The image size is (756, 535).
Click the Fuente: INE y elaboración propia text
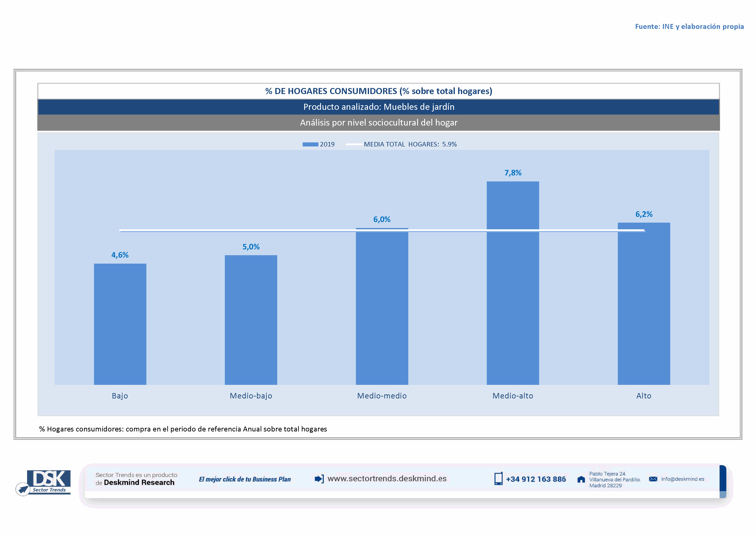pyautogui.click(x=689, y=26)
